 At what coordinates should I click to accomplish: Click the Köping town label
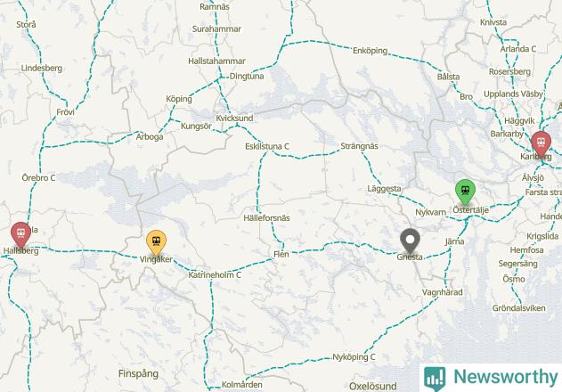point(179,99)
